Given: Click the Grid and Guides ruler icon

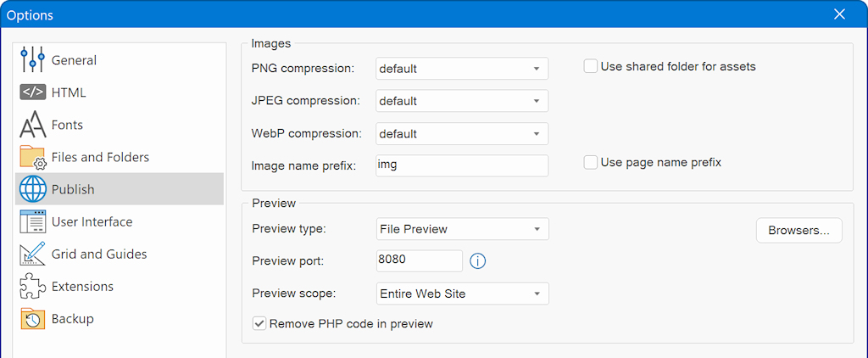Looking at the screenshot, I should [32, 255].
